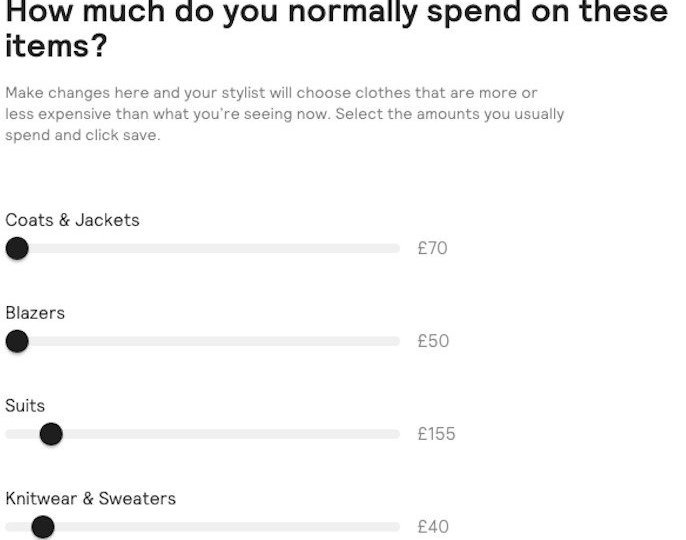Click the Coats & Jackets slider handle
Screen dimensions: 686x540
point(17,248)
